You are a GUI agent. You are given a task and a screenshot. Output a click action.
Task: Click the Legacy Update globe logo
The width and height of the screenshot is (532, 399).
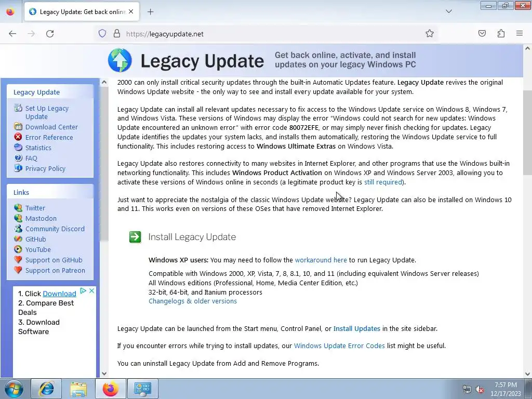[120, 60]
